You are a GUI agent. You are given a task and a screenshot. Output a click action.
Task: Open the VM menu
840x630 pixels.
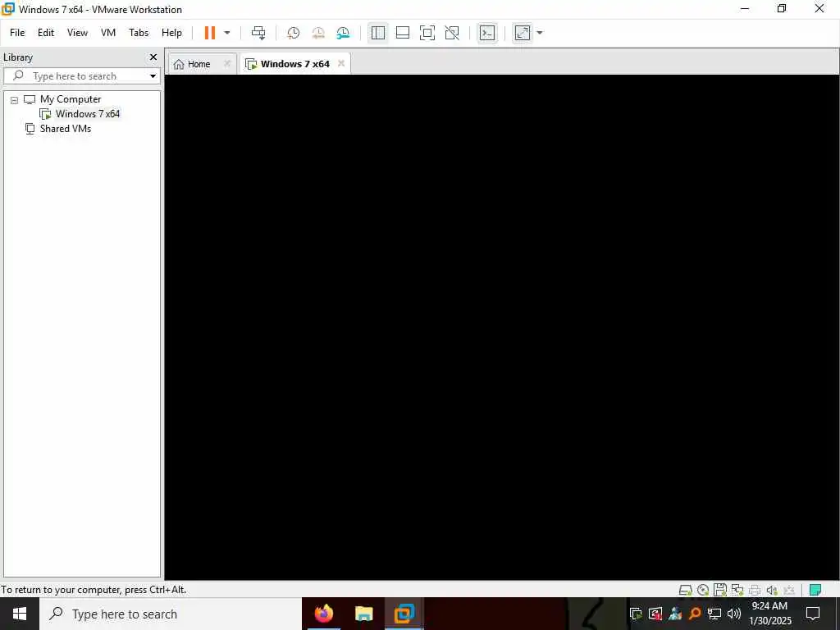108,33
